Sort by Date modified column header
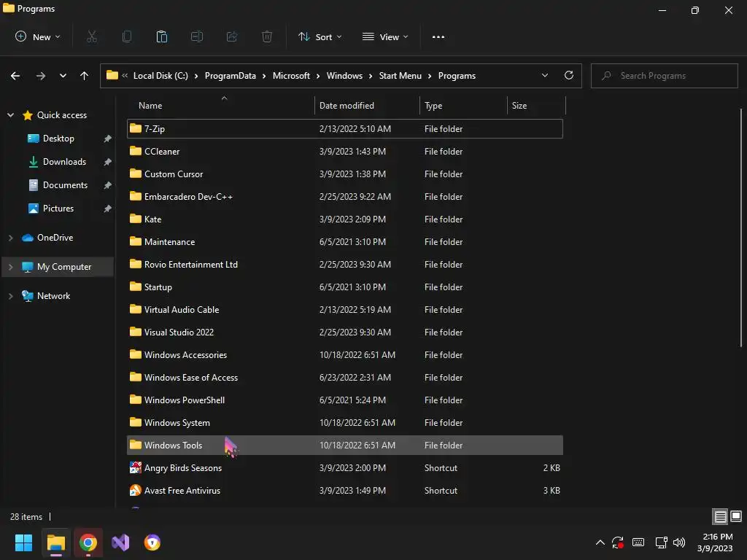The width and height of the screenshot is (747, 560). pyautogui.click(x=368, y=105)
